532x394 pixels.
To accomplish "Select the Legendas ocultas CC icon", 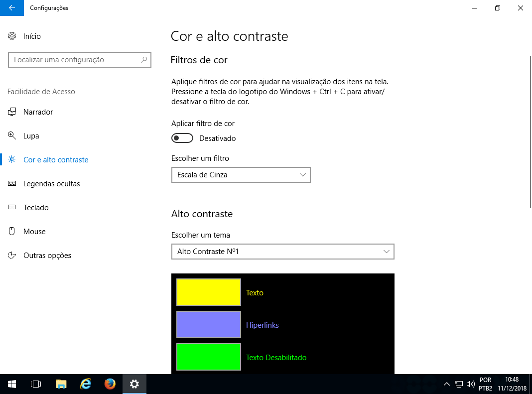I will click(12, 184).
